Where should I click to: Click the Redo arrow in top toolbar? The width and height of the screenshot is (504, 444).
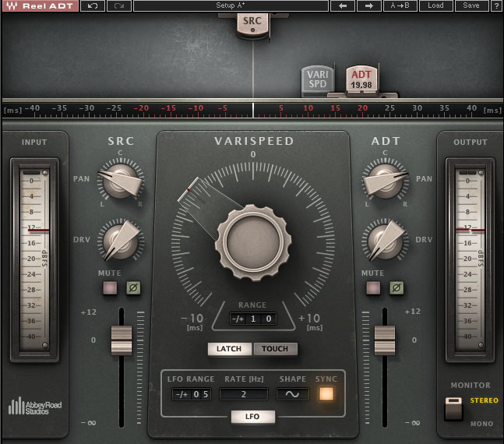tap(119, 6)
